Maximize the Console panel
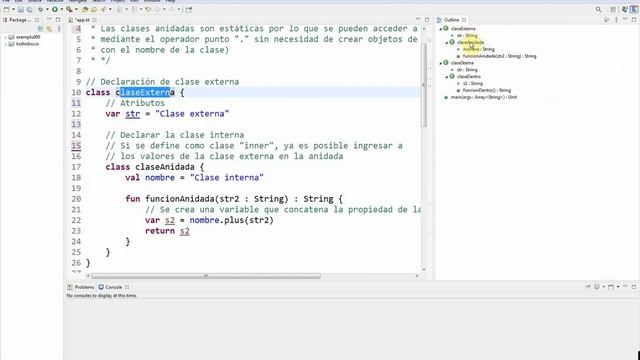 click(634, 287)
